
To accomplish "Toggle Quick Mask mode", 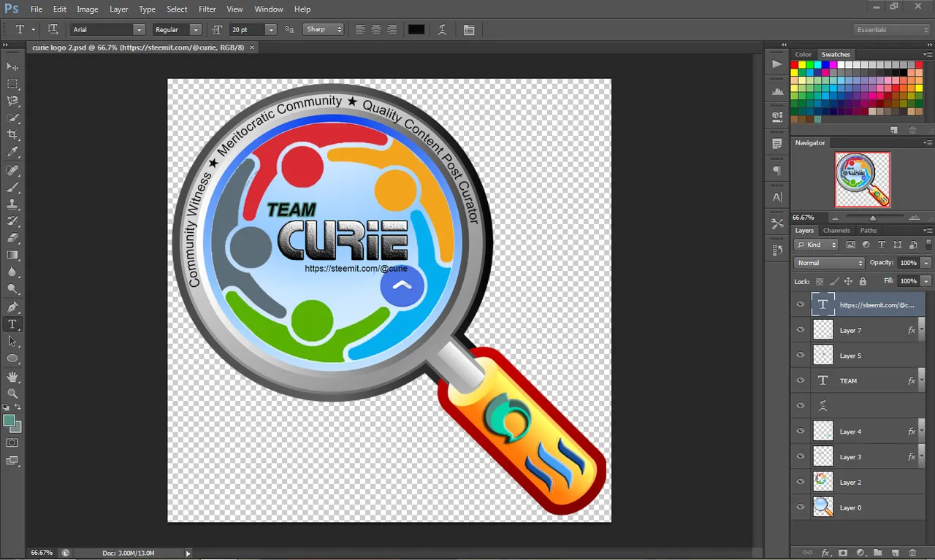I will 12,442.
